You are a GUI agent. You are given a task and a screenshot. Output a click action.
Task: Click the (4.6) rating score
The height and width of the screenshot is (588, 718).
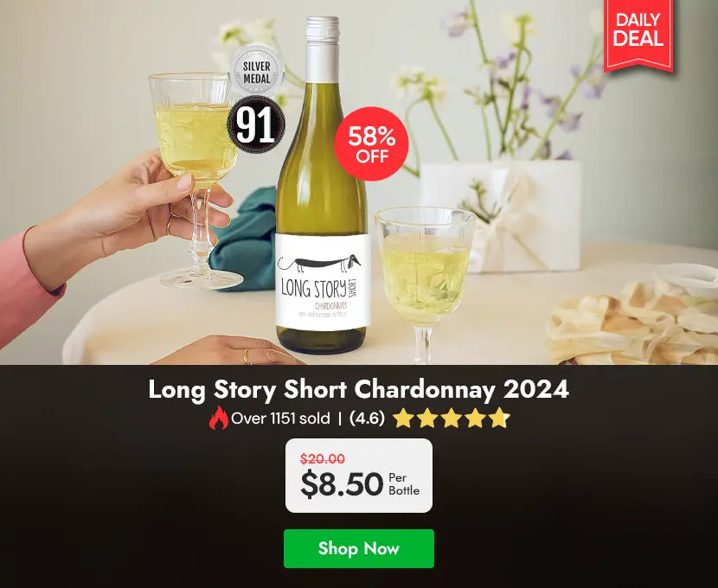367,419
